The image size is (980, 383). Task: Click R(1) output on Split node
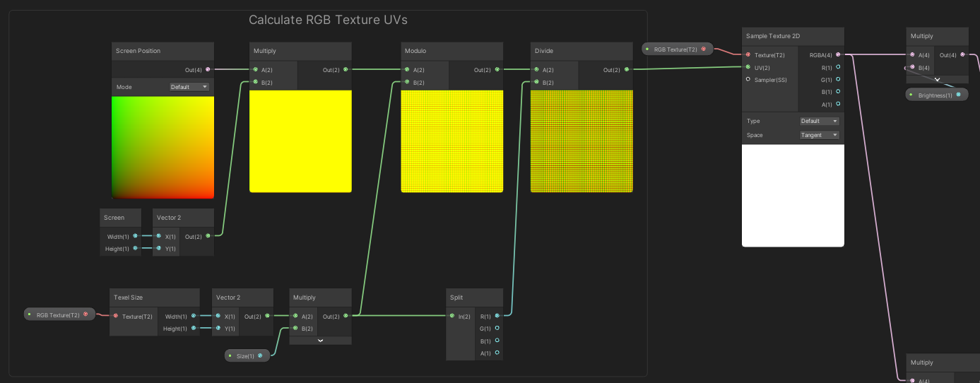tap(497, 316)
